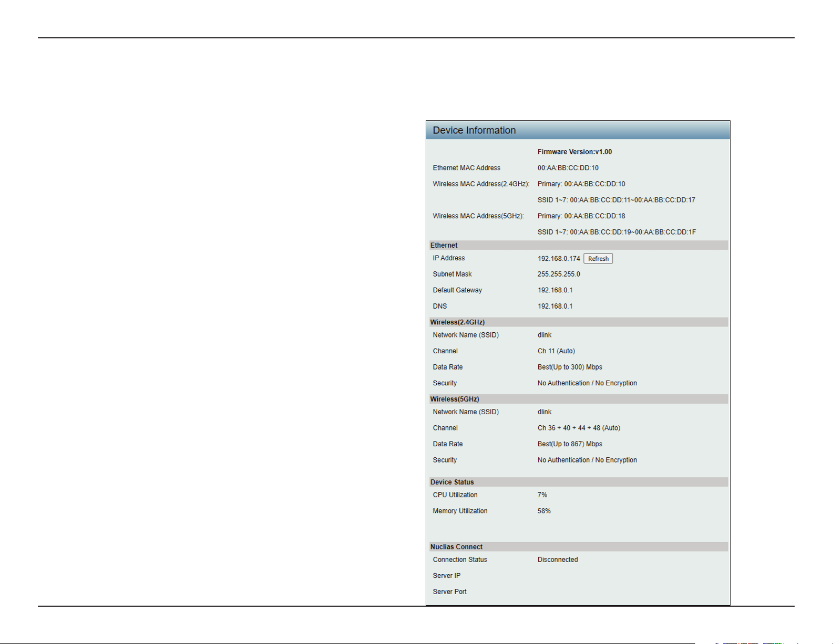The height and width of the screenshot is (644, 833).
Task: Click the Default Gateway label
Action: [x=457, y=290]
